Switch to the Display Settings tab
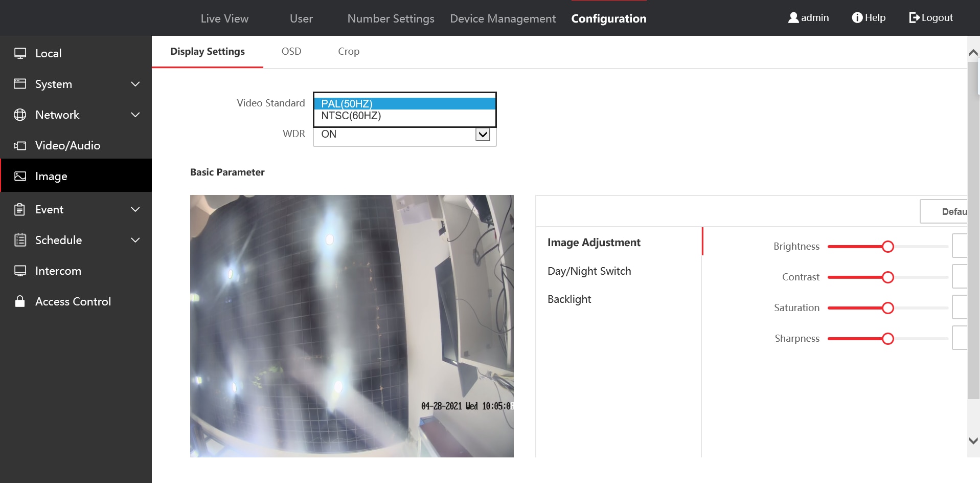 click(x=208, y=51)
